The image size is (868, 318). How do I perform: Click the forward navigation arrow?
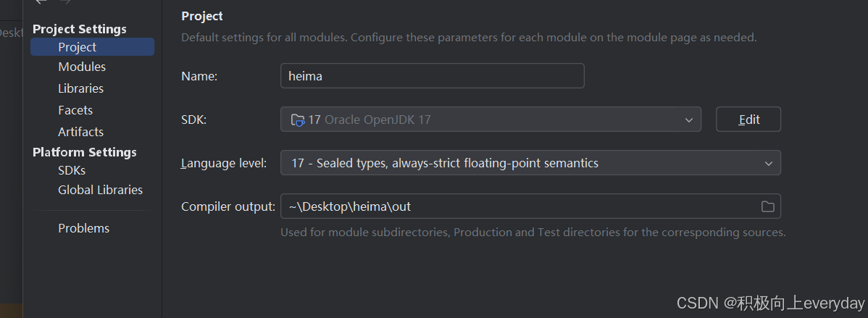[65, 2]
